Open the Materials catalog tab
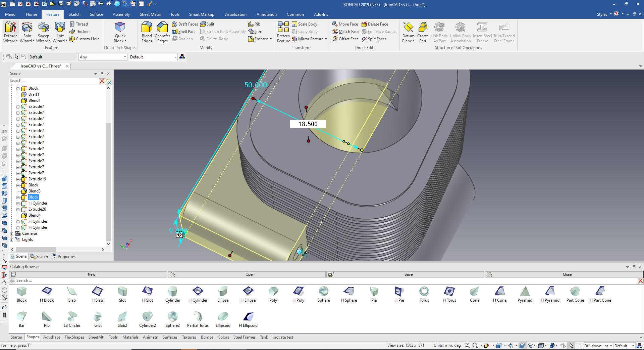 [x=130, y=337]
